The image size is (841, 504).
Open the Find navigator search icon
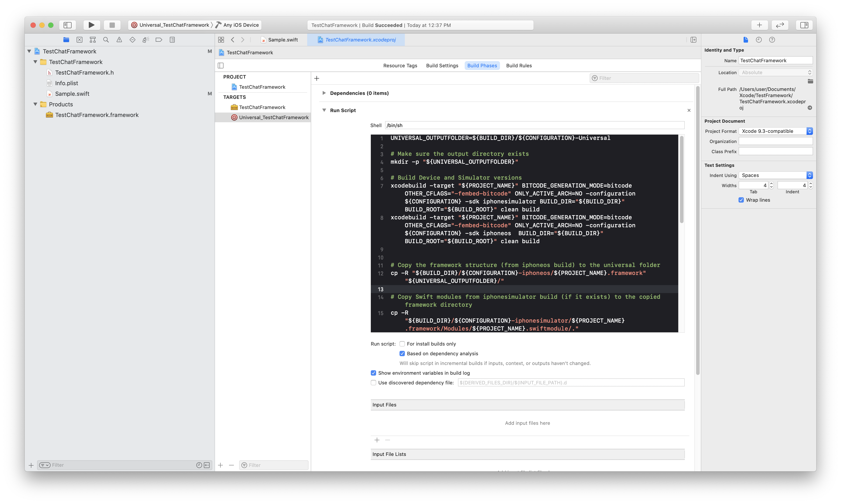(x=106, y=40)
